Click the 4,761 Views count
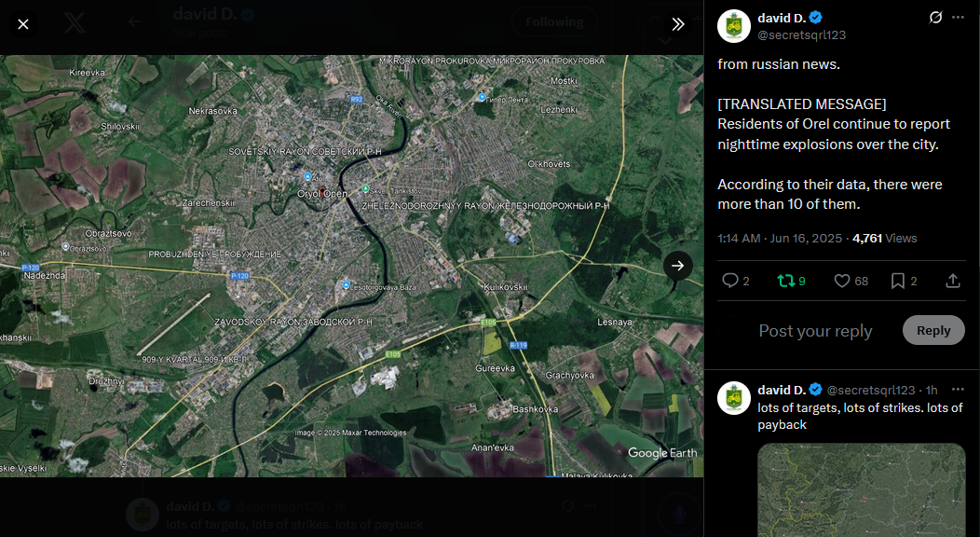 tap(884, 238)
